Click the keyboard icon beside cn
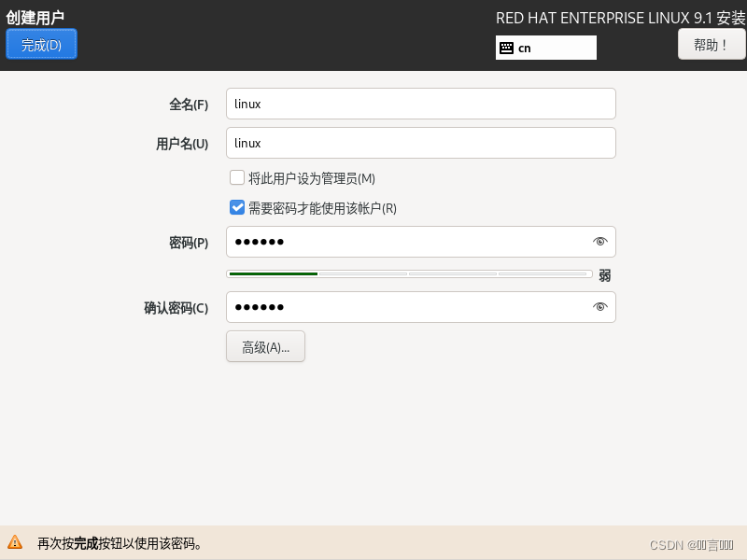The width and height of the screenshot is (747, 560). click(506, 48)
